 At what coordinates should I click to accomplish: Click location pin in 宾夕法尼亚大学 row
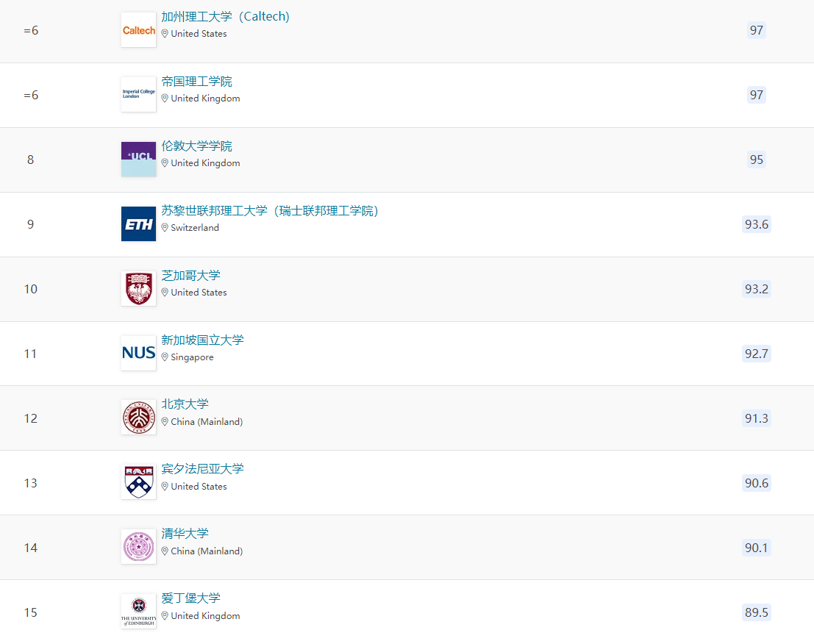(x=165, y=487)
